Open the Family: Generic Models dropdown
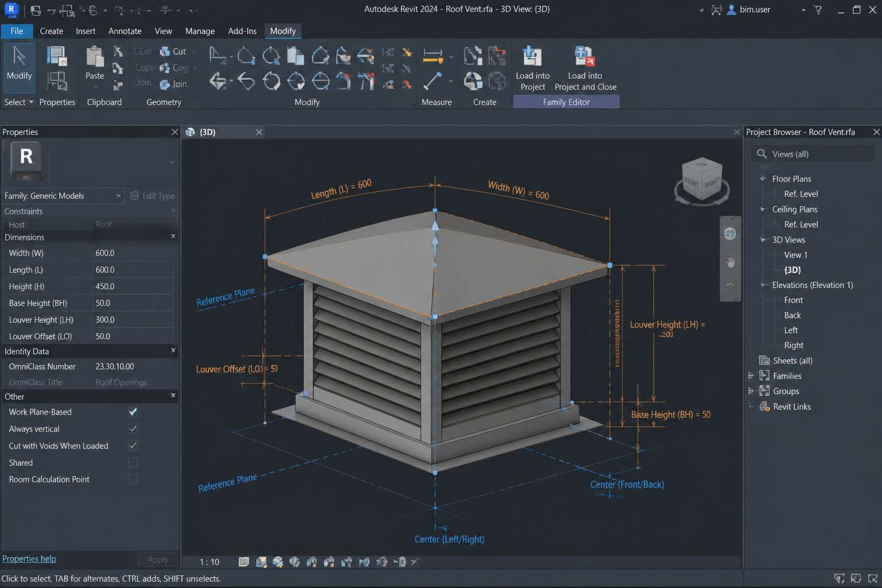 (63, 196)
